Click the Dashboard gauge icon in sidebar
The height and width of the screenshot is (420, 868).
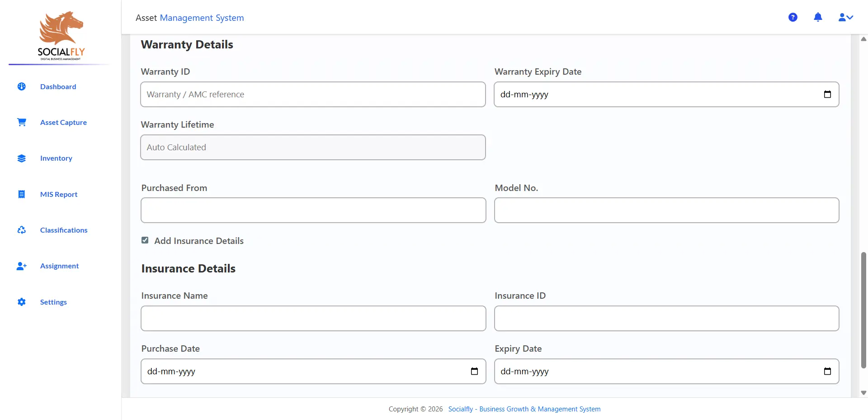22,86
